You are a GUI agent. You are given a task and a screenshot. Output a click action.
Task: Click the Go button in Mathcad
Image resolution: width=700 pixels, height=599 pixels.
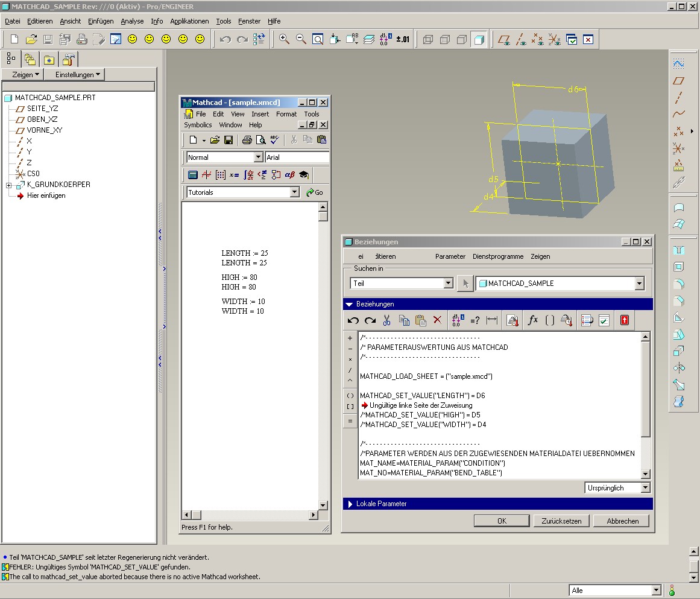[x=314, y=192]
